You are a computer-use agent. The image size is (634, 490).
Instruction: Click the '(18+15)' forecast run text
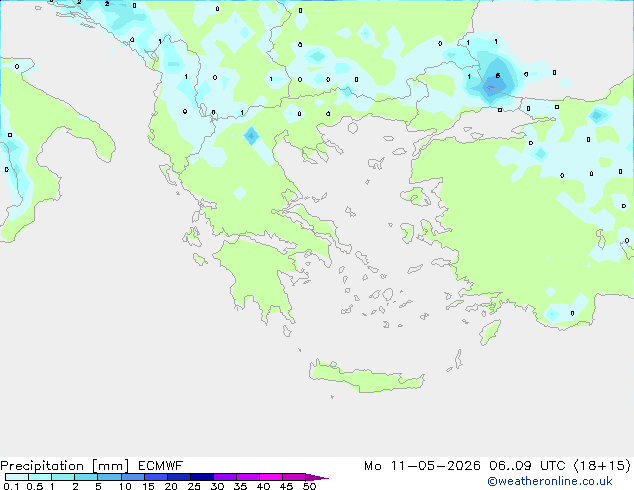pos(602,466)
